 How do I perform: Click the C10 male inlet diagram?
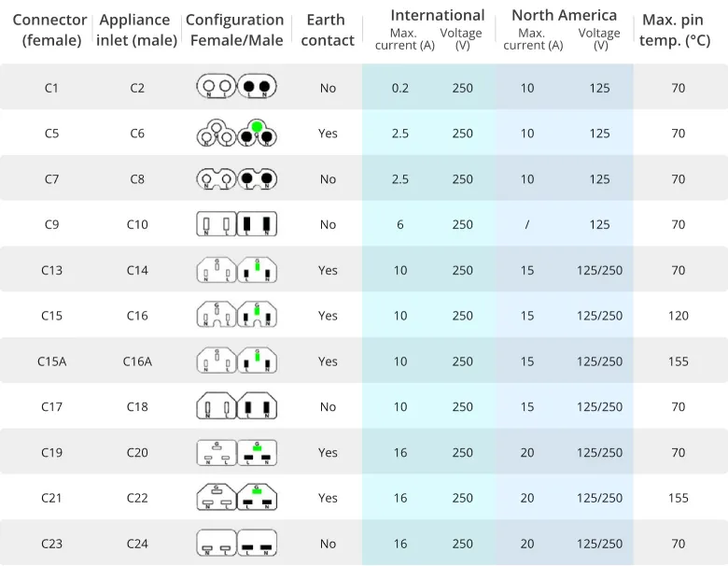click(257, 224)
